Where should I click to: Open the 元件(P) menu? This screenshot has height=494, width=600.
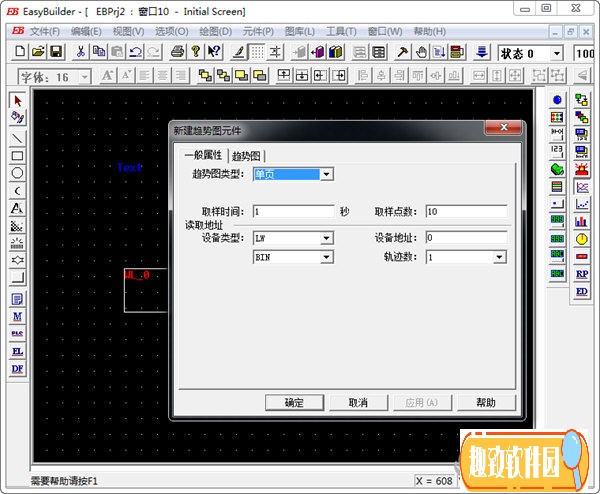258,31
